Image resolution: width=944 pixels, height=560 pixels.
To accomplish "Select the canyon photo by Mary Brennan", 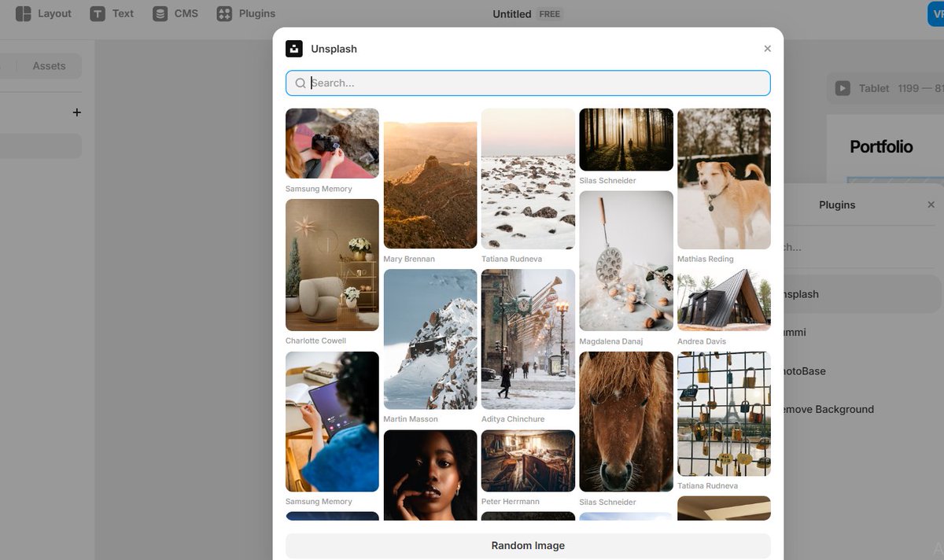I will coord(430,179).
